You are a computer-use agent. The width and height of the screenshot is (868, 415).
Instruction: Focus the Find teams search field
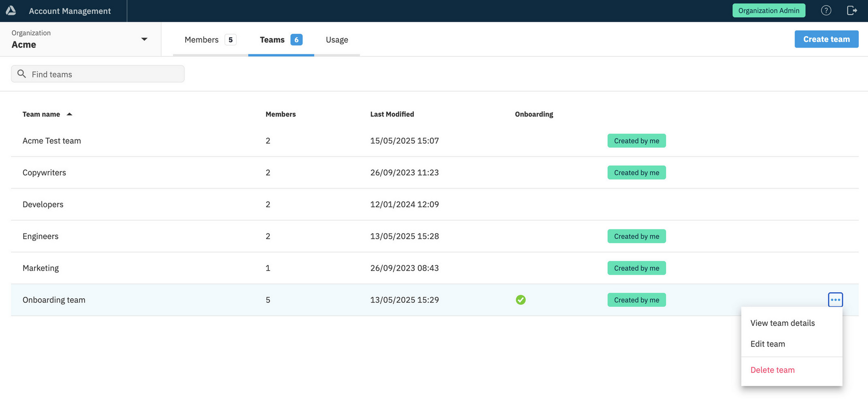click(x=98, y=74)
